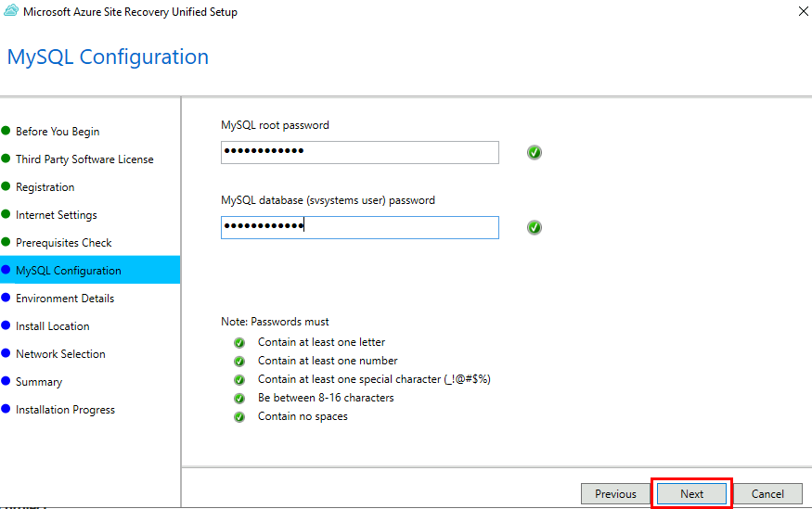812x509 pixels.
Task: Click blue dot beside Network Selection
Action: click(x=6, y=353)
